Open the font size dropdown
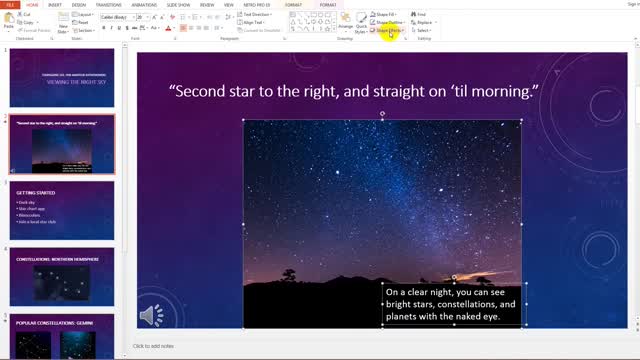The width and height of the screenshot is (640, 360). 148,17
